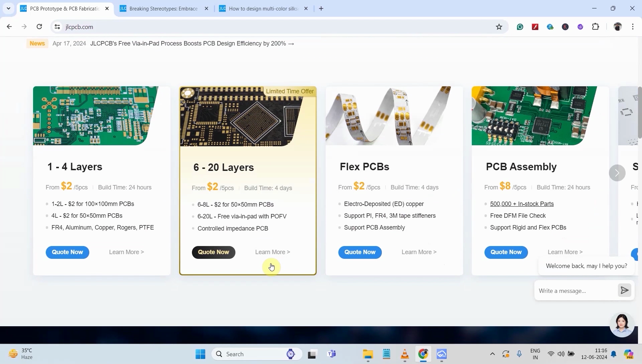Bookmark this page with the star icon

[x=499, y=27]
